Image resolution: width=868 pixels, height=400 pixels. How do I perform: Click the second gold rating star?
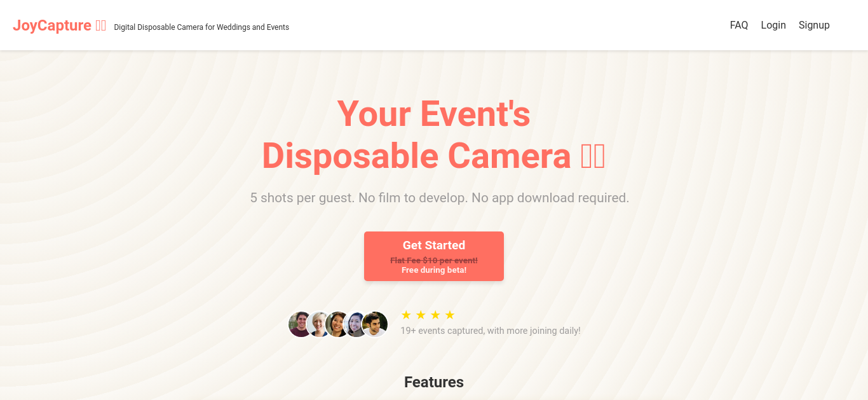click(421, 315)
